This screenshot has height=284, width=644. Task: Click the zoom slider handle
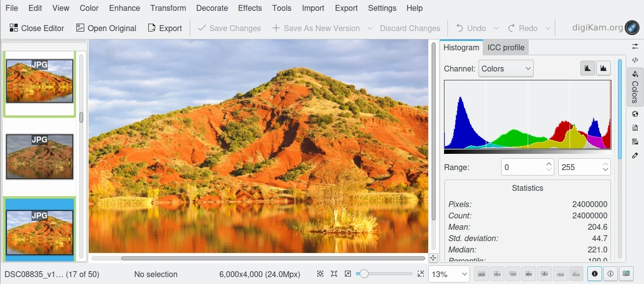pyautogui.click(x=364, y=274)
